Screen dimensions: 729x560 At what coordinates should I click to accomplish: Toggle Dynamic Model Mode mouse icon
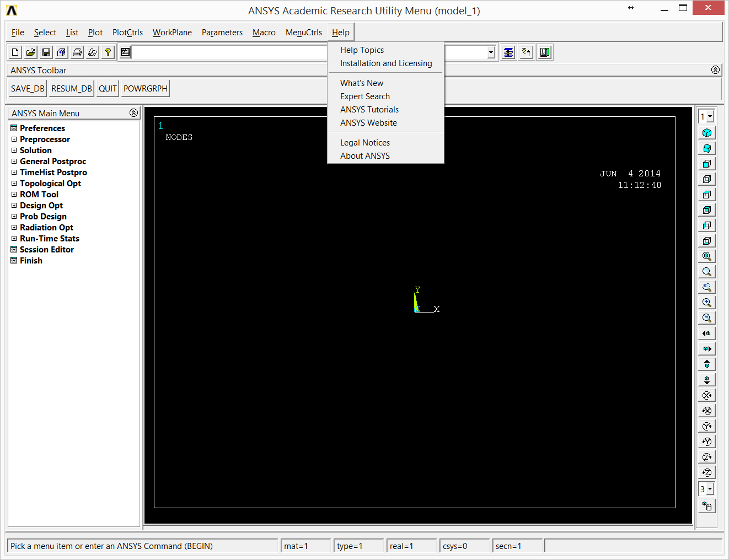(707, 506)
